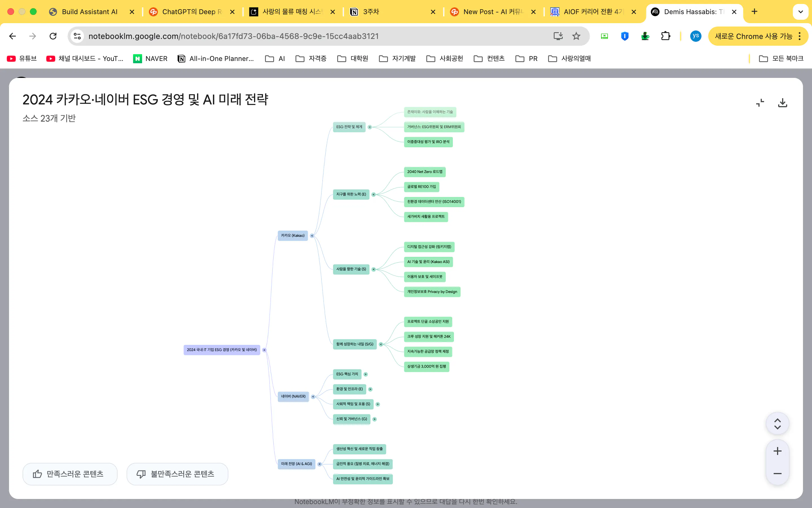The width and height of the screenshot is (812, 508).
Task: Open the 자격증 bookmark folder
Action: point(311,58)
